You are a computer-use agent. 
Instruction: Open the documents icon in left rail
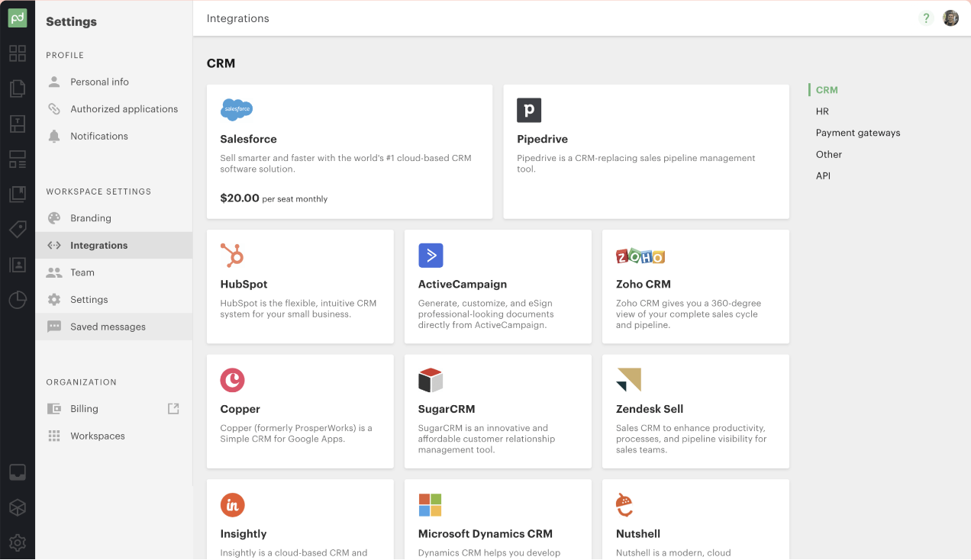(18, 89)
